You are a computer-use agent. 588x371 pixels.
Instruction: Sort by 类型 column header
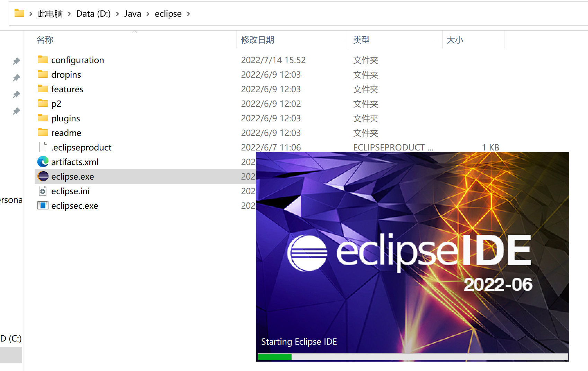coord(362,40)
